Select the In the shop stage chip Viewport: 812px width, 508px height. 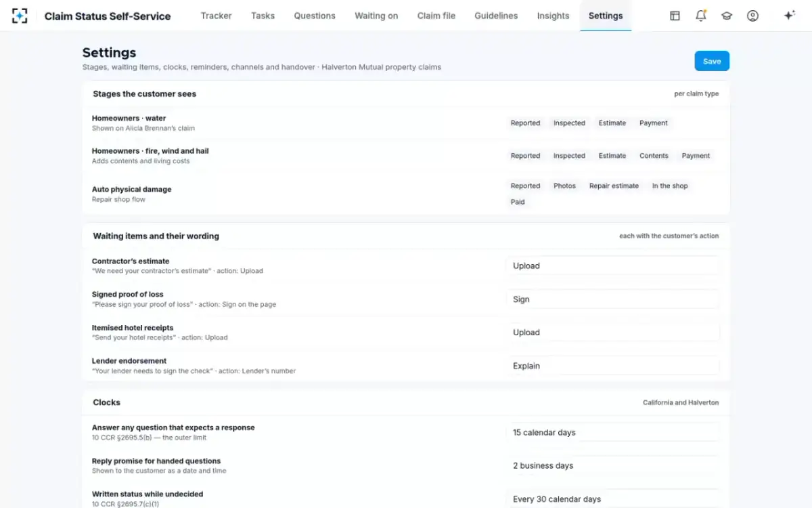(670, 186)
